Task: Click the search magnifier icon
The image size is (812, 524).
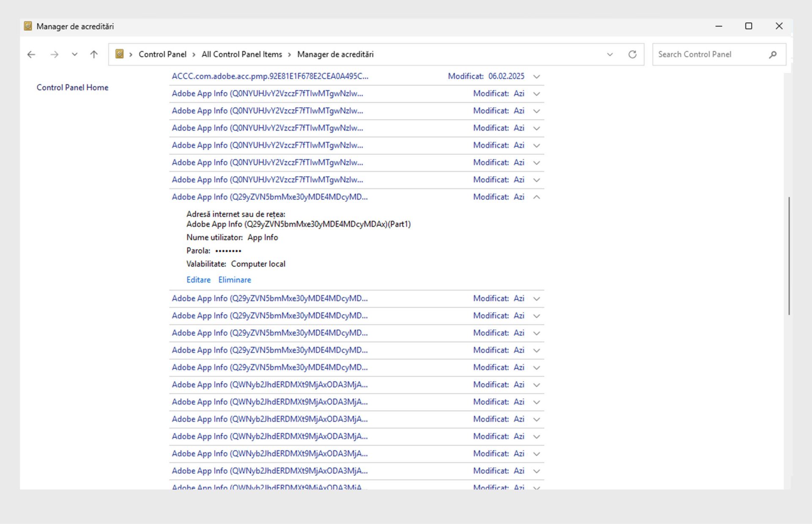Action: point(773,55)
